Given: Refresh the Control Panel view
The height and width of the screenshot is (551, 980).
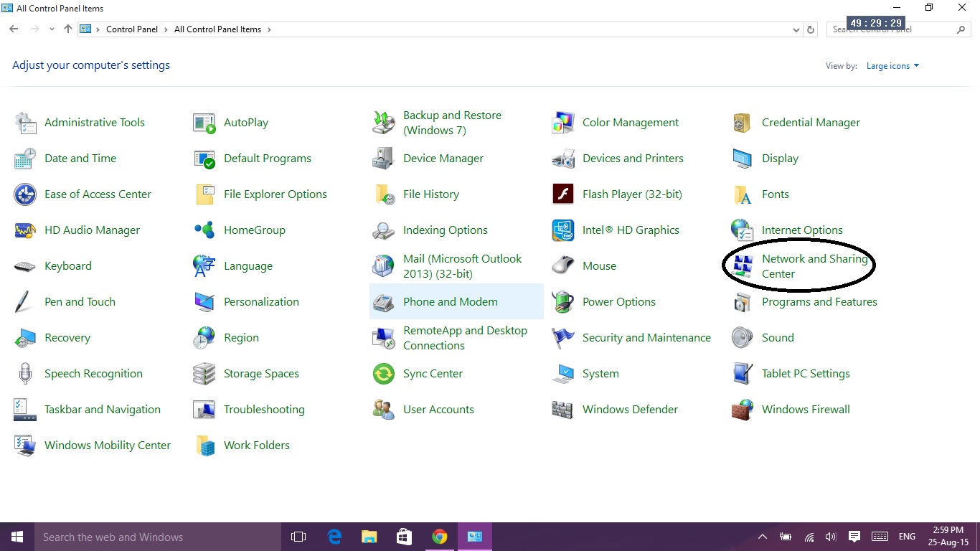Looking at the screenshot, I should click(x=811, y=29).
